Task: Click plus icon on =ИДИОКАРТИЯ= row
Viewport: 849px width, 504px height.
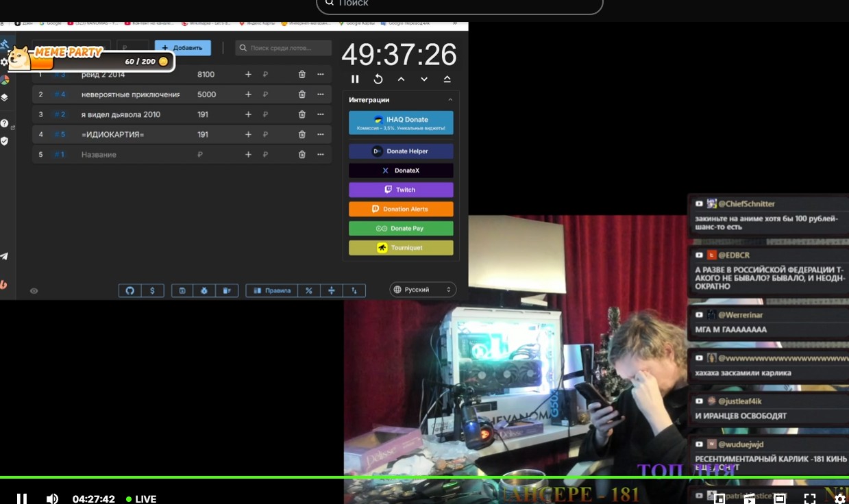Action: 248,135
